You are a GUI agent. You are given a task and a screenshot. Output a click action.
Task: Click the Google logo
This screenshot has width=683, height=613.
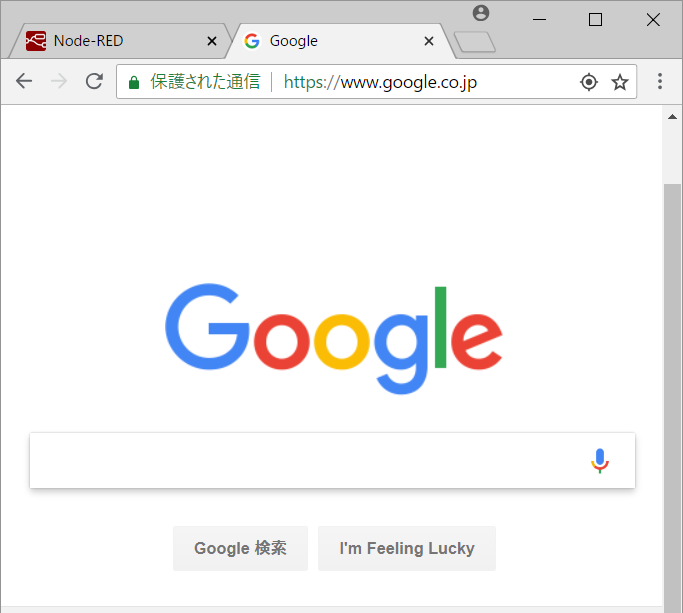[334, 339]
